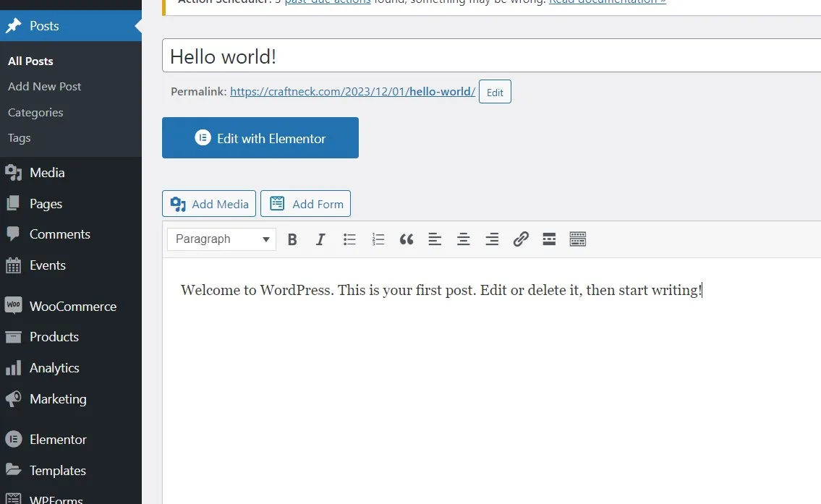Open the Elementor sidebar menu
Image resolution: width=821 pixels, height=504 pixels.
71,439
